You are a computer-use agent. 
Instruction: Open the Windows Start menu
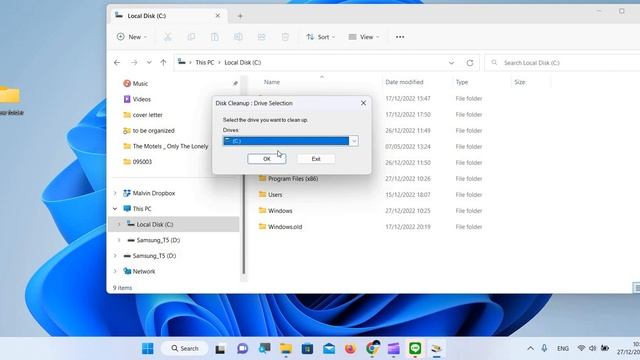tap(147, 349)
